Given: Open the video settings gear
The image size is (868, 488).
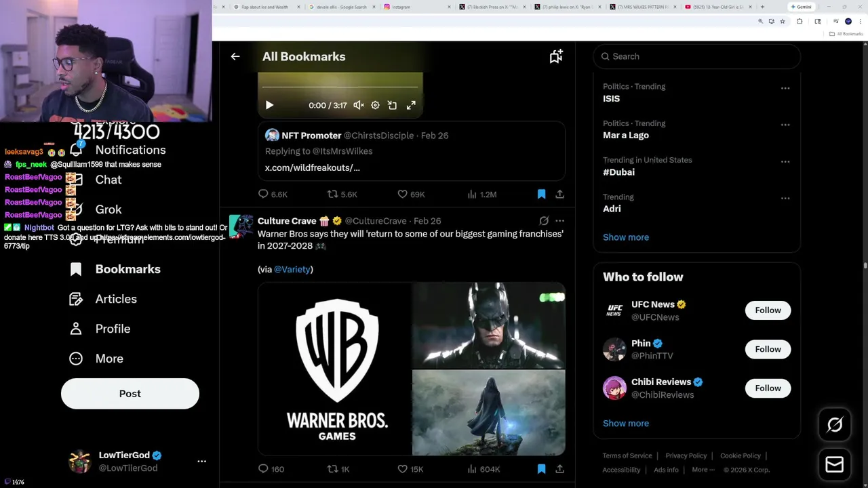Looking at the screenshot, I should pyautogui.click(x=375, y=105).
